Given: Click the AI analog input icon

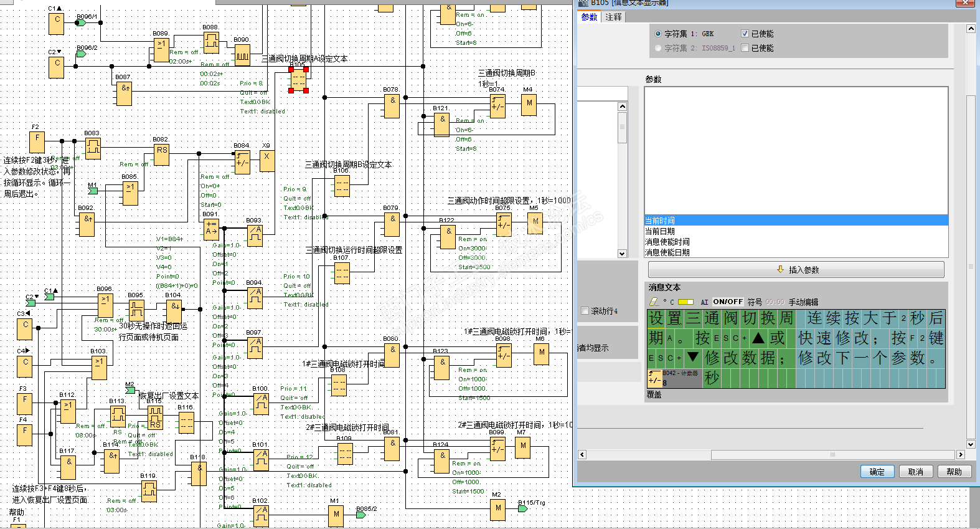Looking at the screenshot, I should [704, 302].
